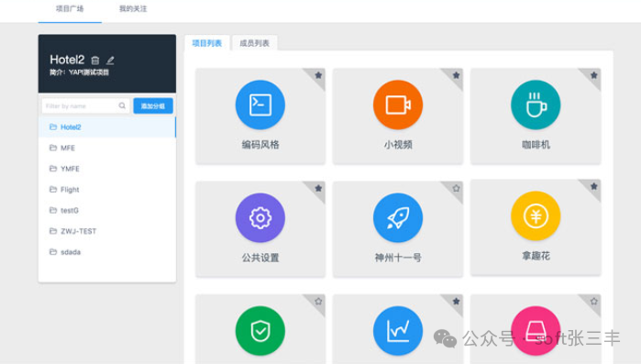The width and height of the screenshot is (641, 364).
Task: Open the 编码风格 project terminal icon
Action: pos(260,105)
